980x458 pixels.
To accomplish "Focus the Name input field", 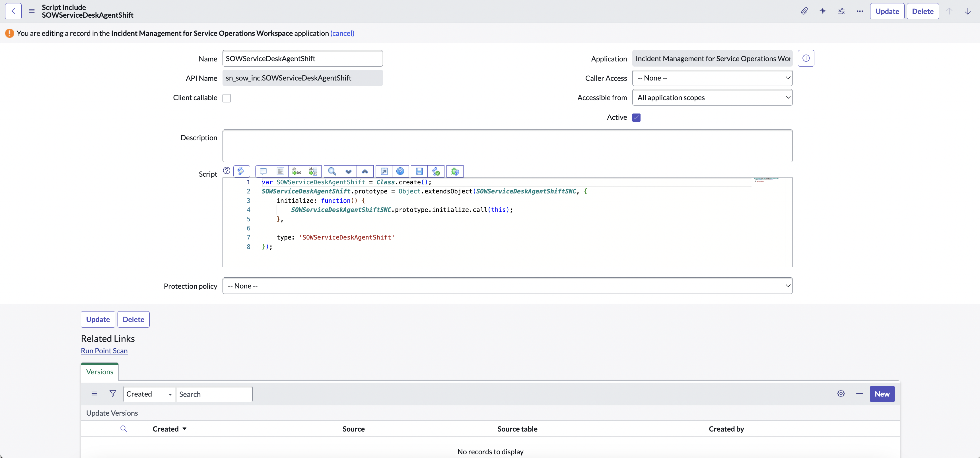I will (302, 58).
